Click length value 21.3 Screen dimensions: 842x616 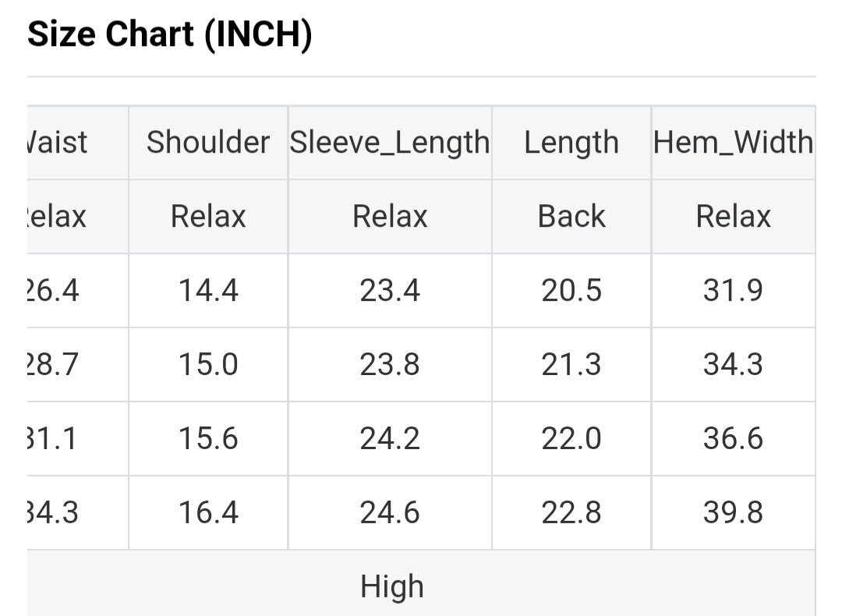pyautogui.click(x=571, y=364)
